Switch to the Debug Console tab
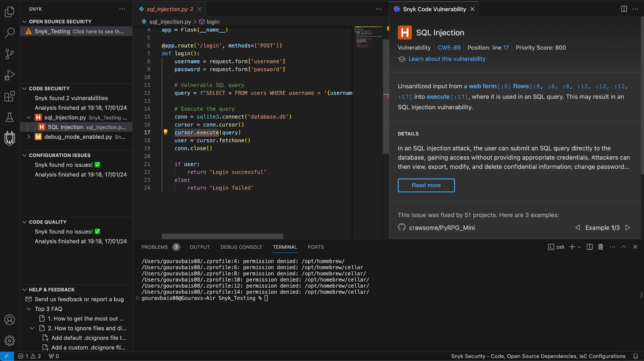Image resolution: width=644 pixels, height=361 pixels. coord(241,247)
